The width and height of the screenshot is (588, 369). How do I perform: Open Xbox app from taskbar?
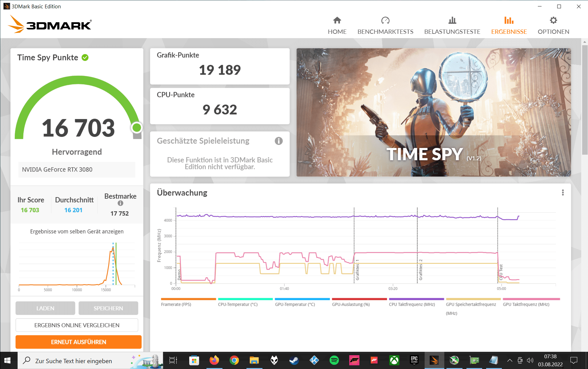pos(394,360)
